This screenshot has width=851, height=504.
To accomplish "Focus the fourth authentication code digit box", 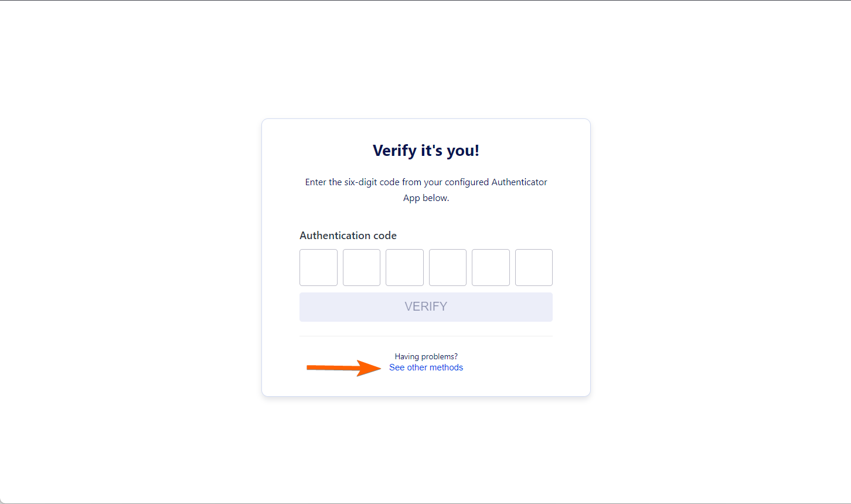I will point(448,267).
